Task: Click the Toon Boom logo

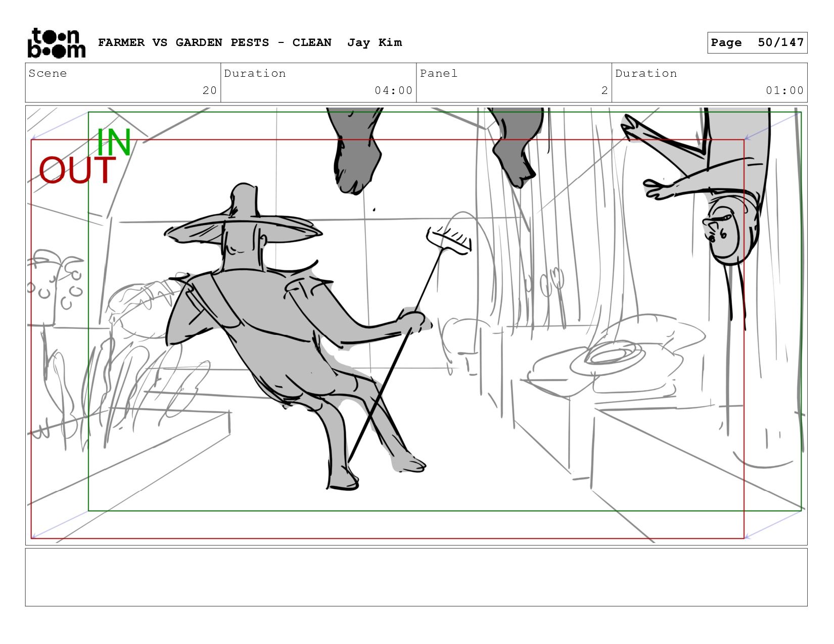Action: click(x=56, y=43)
